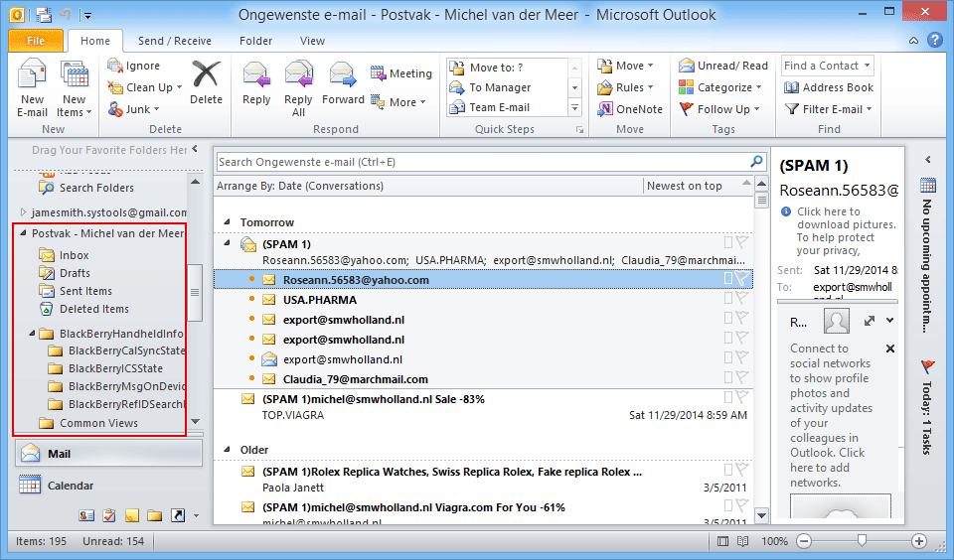Open the Calendar navigation button
954x560 pixels.
(x=109, y=486)
